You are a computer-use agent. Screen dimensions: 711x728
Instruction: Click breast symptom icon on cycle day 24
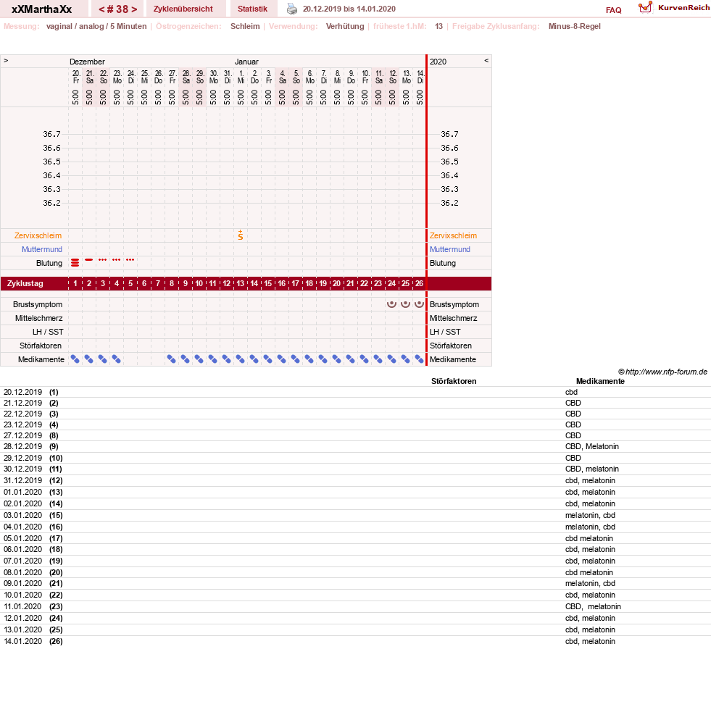tap(391, 304)
